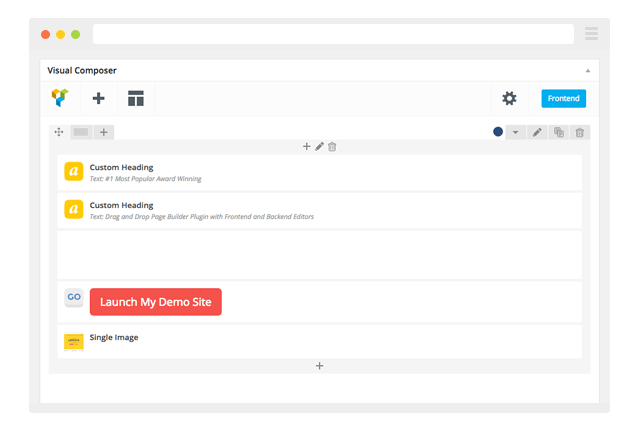
Task: Delete the column with the small trash icon
Action: pyautogui.click(x=332, y=147)
